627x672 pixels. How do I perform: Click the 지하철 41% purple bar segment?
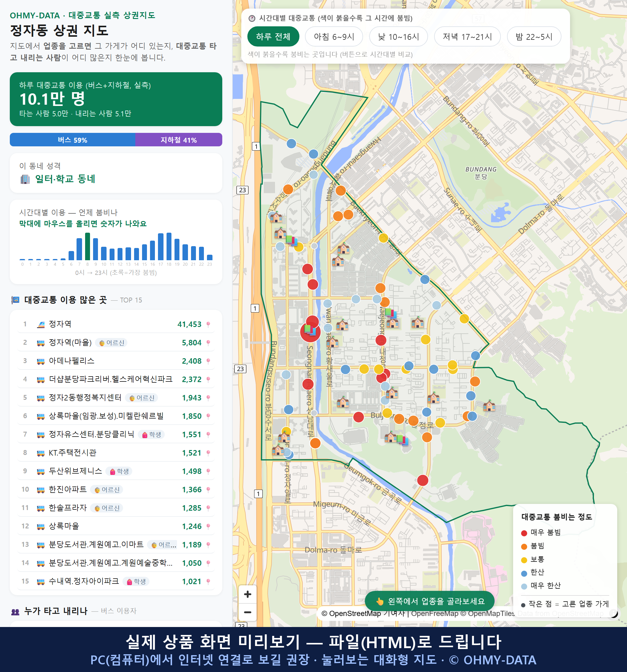[x=179, y=140]
